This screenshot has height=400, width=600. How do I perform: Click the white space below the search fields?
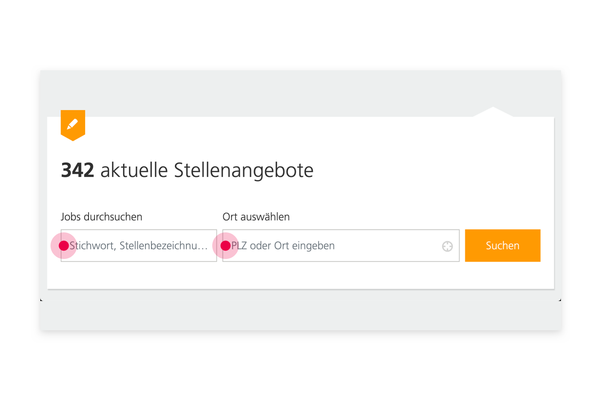pyautogui.click(x=300, y=276)
